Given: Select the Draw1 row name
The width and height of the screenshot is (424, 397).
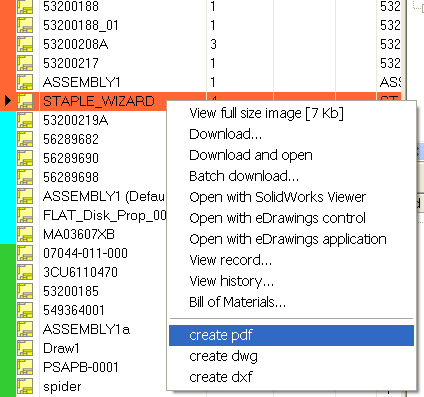Looking at the screenshot, I should [x=61, y=348].
